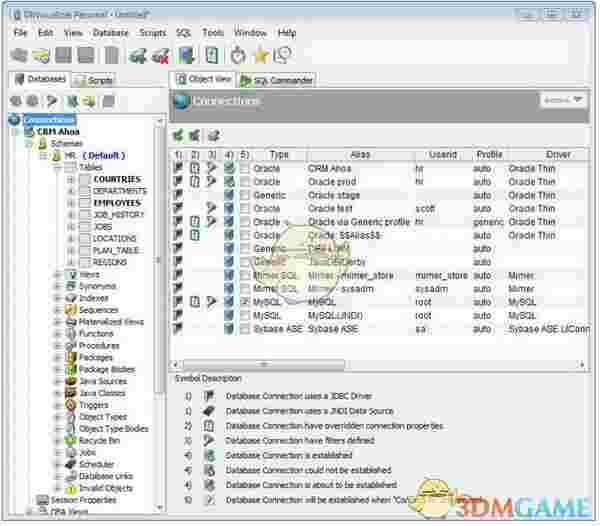Select Recycle Bin in the tree

point(99,440)
